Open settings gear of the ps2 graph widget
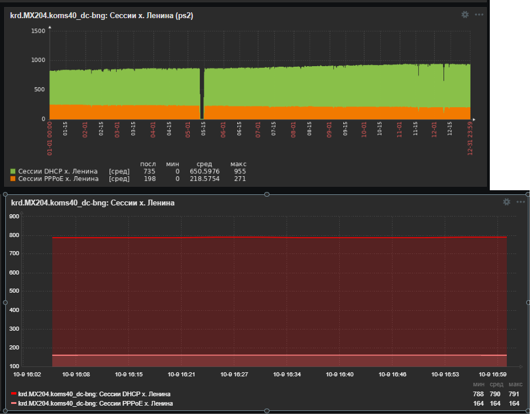Screen dimensions: 532x415 point(465,15)
